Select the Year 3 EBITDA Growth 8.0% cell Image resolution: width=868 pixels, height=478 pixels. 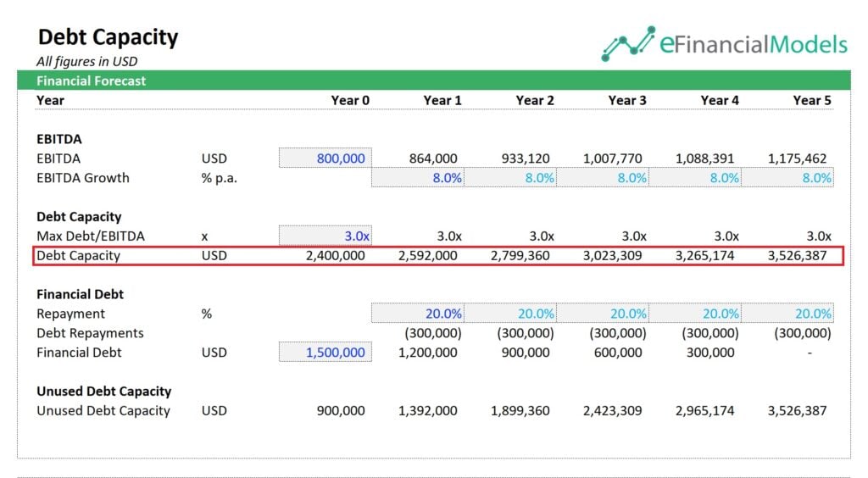(603, 178)
